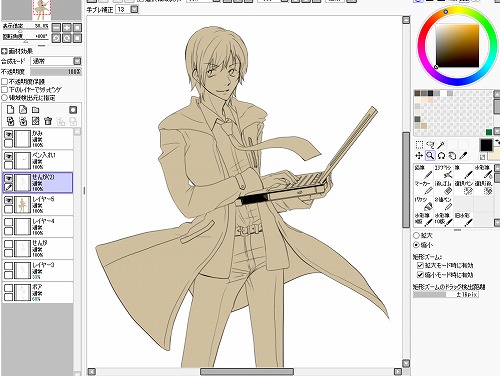
Task: Select the magic wand tool
Action: pyautogui.click(x=441, y=145)
